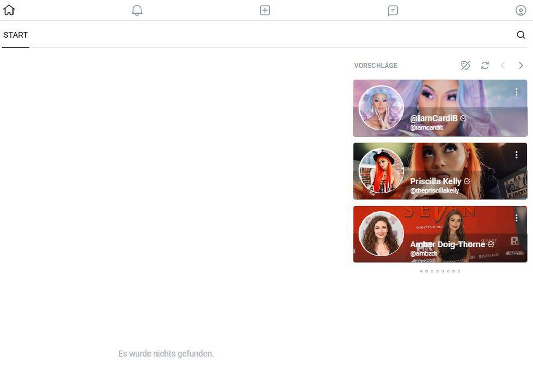Open the messages chat icon
The image size is (533, 392).
pyautogui.click(x=392, y=10)
